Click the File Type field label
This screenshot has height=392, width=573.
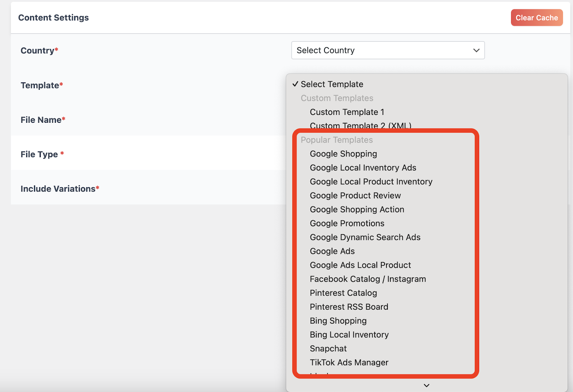click(x=42, y=154)
